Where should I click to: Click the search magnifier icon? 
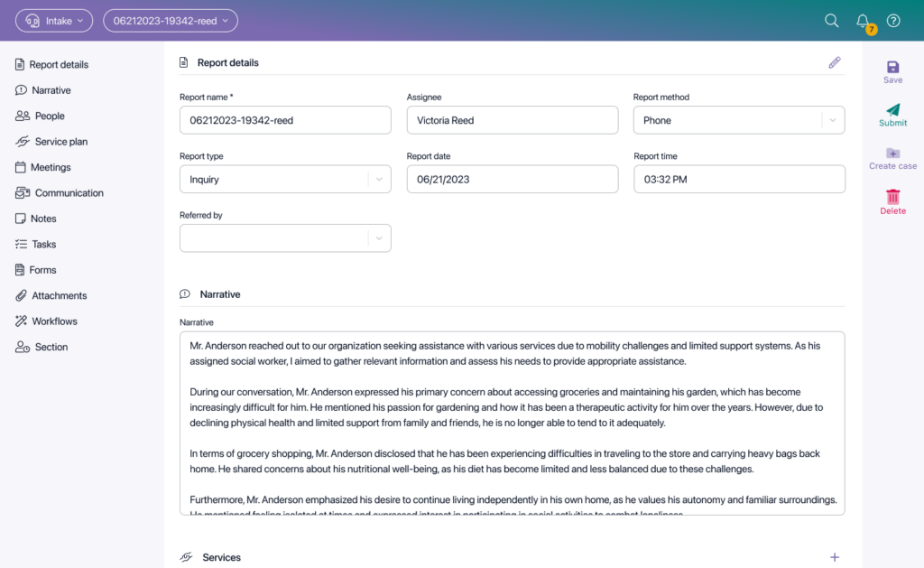[831, 21]
